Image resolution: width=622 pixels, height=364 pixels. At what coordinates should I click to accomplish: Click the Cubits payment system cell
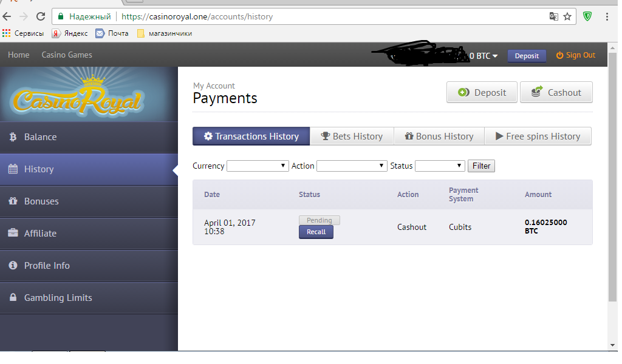[460, 227]
